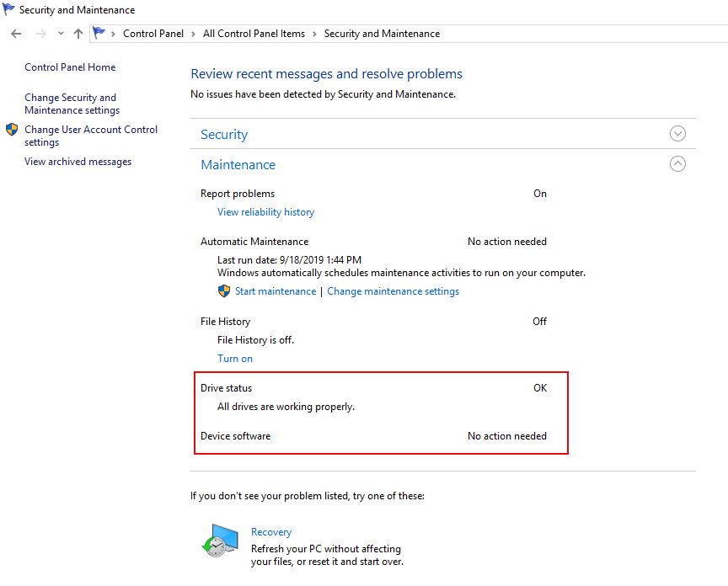Click the Last run date text
This screenshot has width=728, height=586.
(289, 260)
